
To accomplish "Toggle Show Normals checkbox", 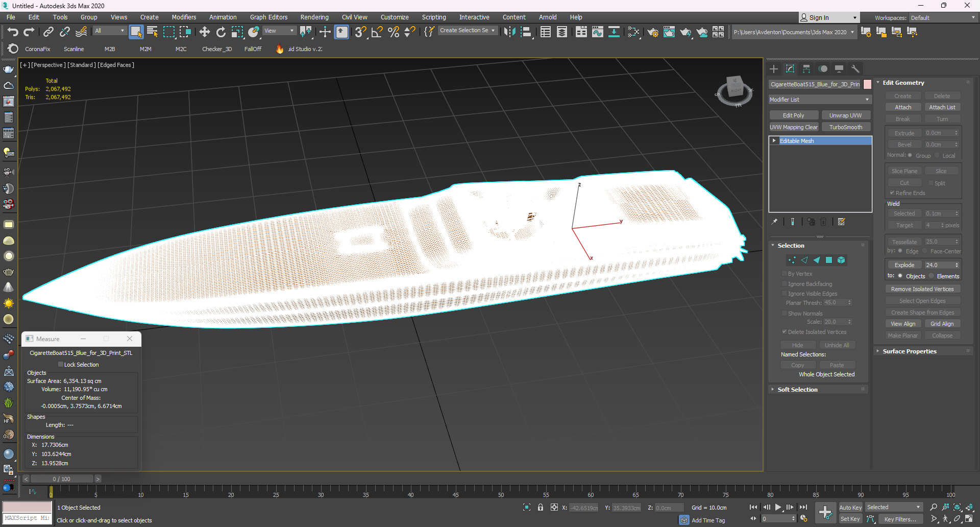I will [785, 314].
